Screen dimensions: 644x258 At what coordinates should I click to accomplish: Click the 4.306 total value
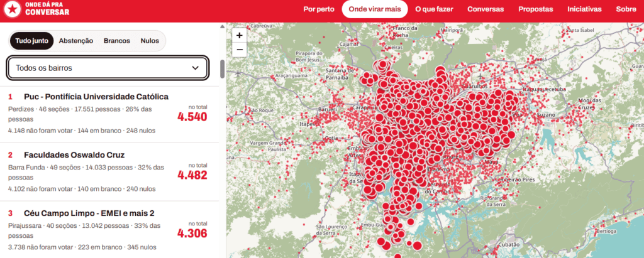[192, 234]
